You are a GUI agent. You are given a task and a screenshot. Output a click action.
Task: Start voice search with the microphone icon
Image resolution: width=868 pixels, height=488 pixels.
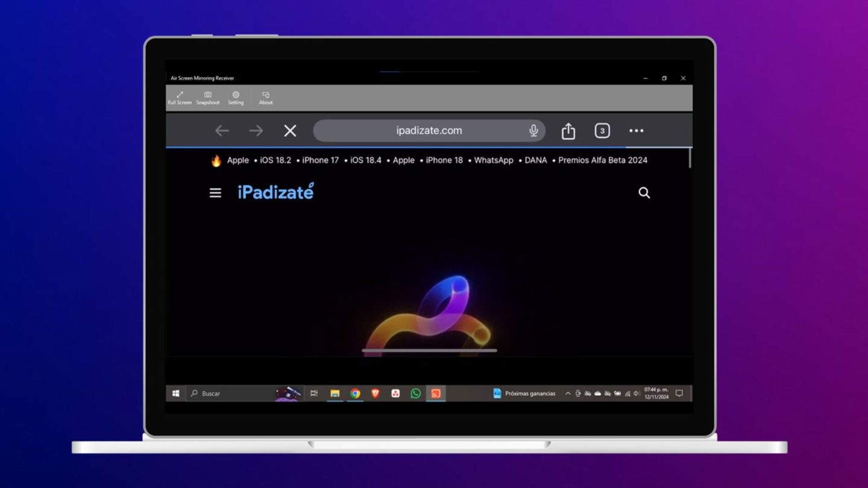(533, 130)
